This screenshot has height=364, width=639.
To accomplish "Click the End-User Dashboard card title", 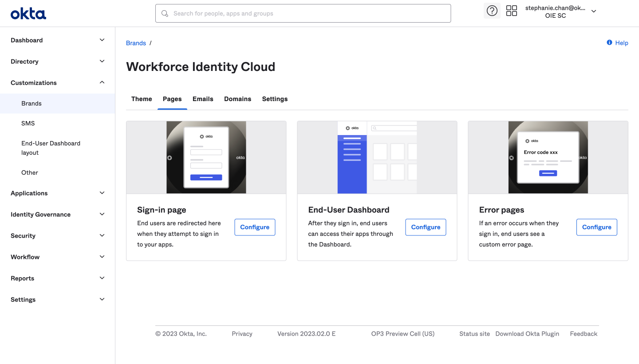I will click(x=349, y=210).
